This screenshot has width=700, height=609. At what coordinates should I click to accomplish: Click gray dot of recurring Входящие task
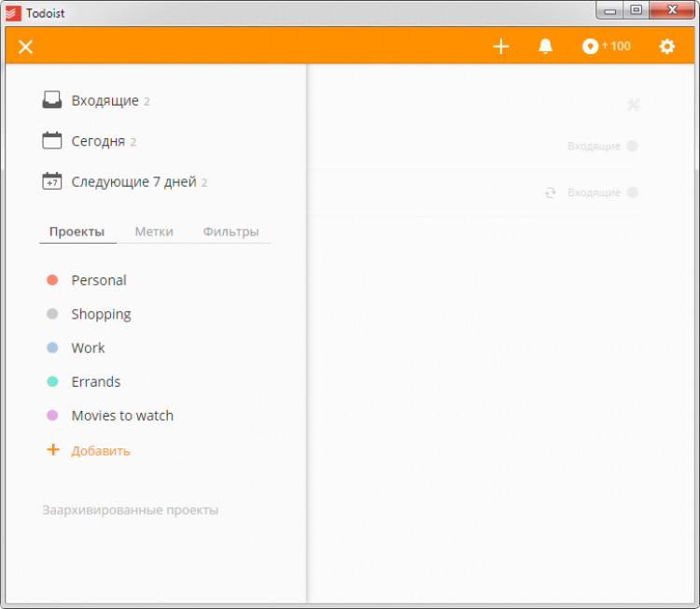coord(632,192)
